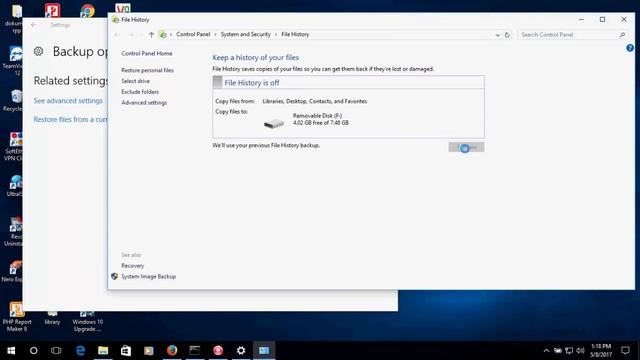Open the Windows Store taskbar icon
Image resolution: width=640 pixels, height=360 pixels.
click(126, 350)
